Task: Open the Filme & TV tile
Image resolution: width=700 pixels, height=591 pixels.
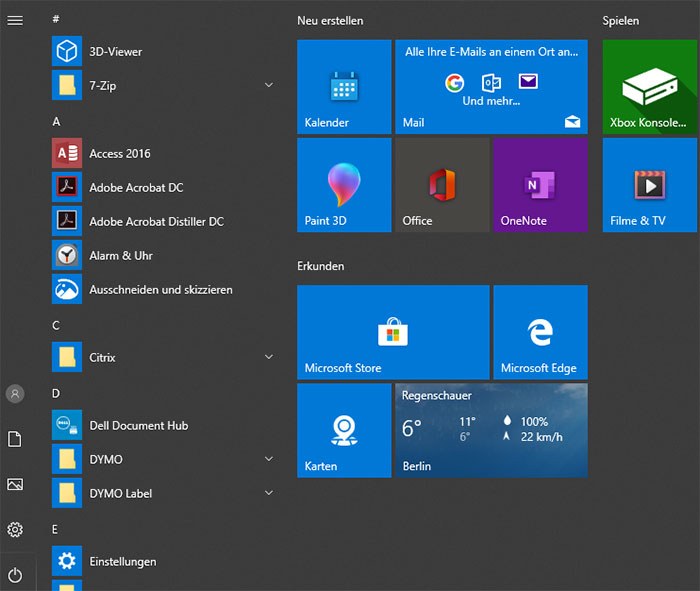Action: (650, 185)
